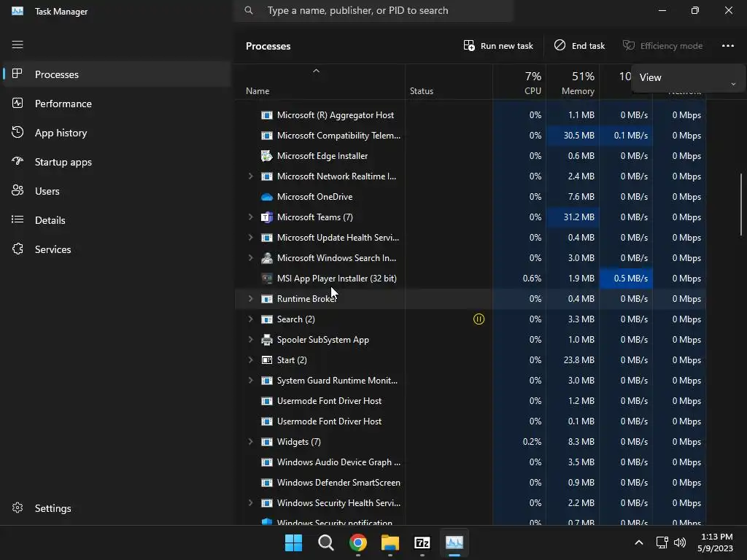Click the Run new task button
The width and height of the screenshot is (747, 560).
498,46
